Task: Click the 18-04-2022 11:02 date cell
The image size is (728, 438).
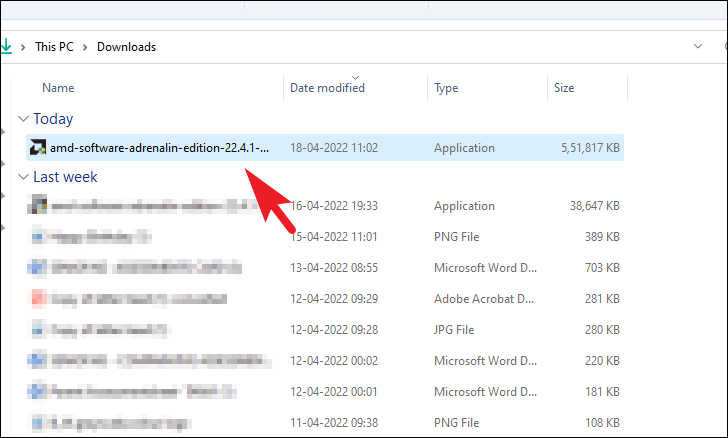Action: point(334,148)
